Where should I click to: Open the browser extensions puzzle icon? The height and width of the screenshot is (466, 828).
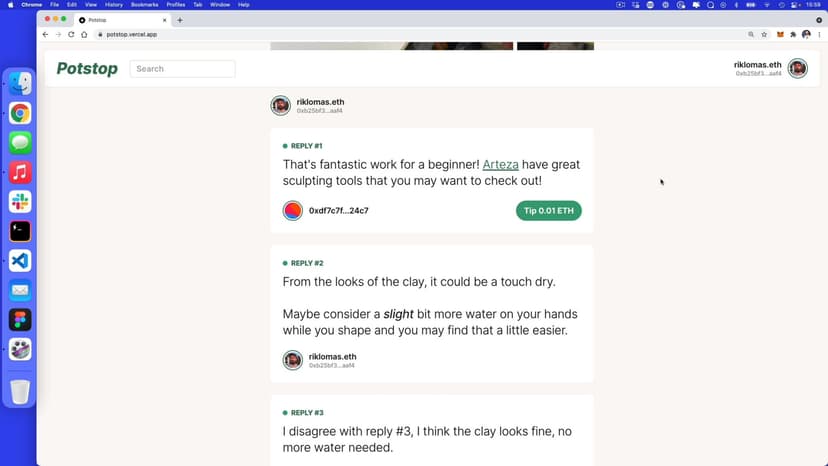(x=793, y=34)
